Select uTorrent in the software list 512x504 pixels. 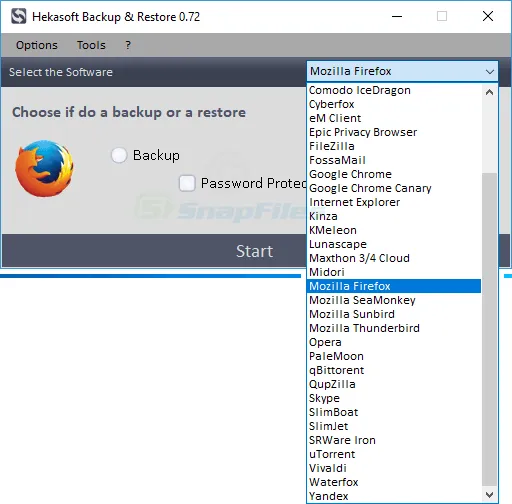pos(394,454)
